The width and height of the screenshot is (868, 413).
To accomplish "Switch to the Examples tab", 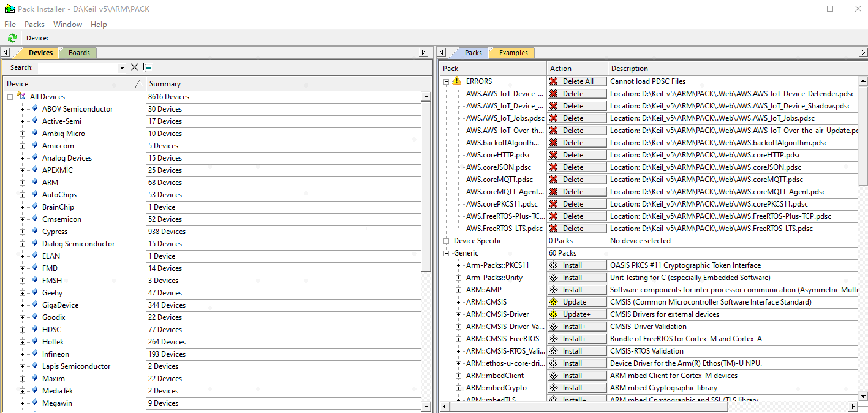I will pos(513,53).
